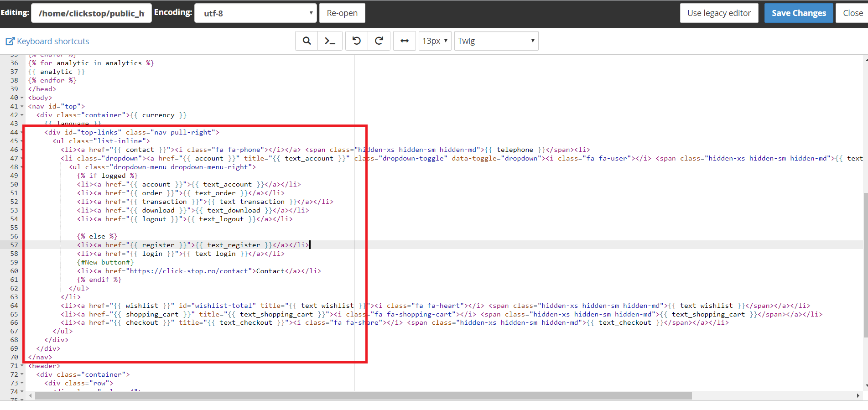Click line number 36 in gutter
Viewport: 868px width, 410px height.
[x=14, y=63]
